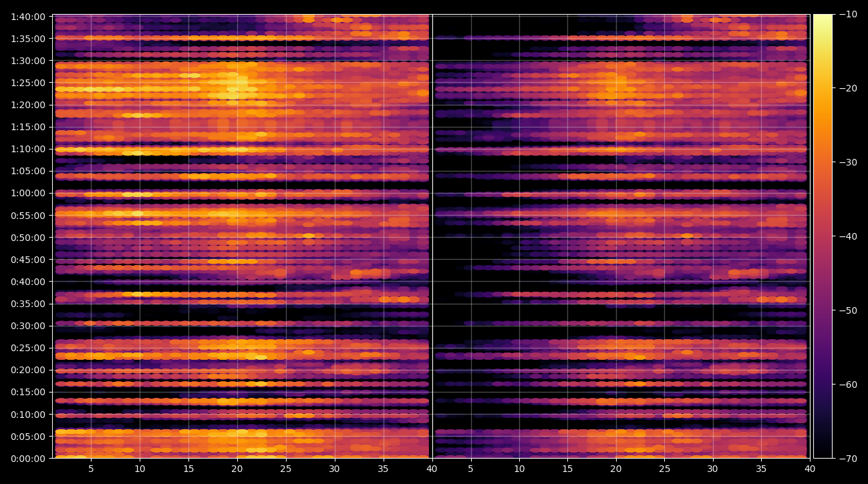868x484 pixels.
Task: Click the 0:20:00 y-axis tick label
Action: pyautogui.click(x=29, y=370)
